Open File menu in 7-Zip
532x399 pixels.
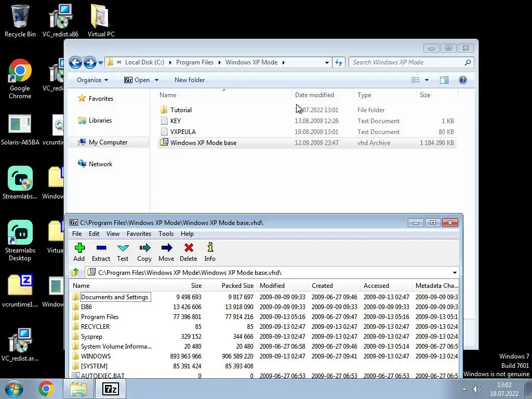(77, 234)
